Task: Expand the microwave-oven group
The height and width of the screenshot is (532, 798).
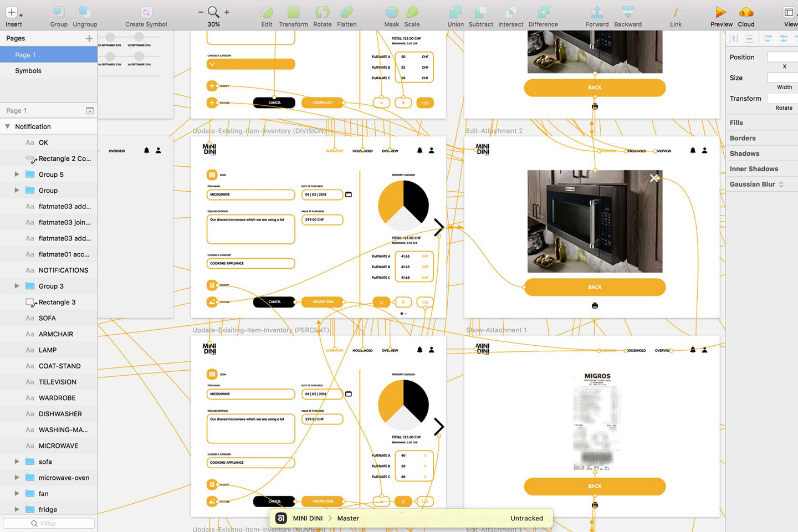Action: (x=17, y=478)
